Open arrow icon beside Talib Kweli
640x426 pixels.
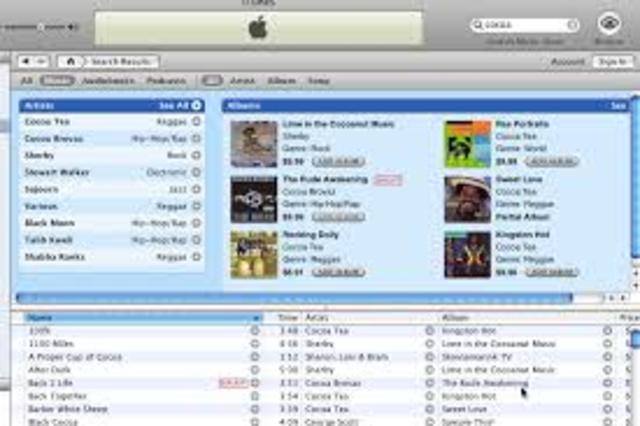(196, 240)
